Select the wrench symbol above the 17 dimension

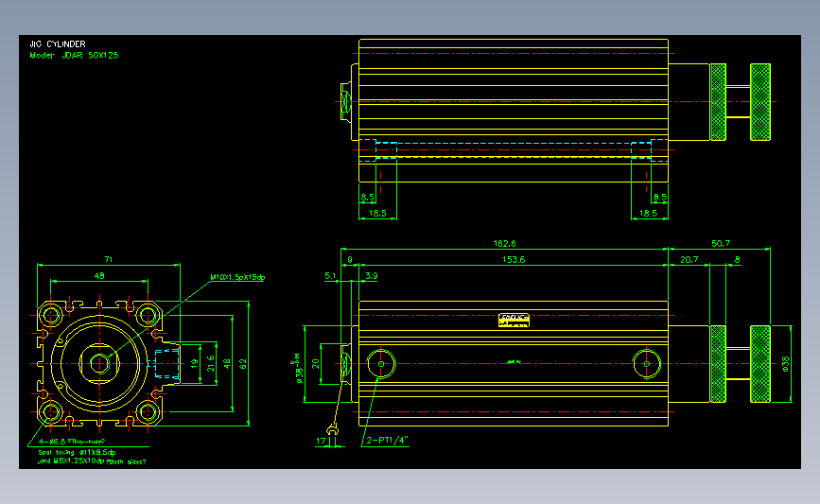coord(332,430)
